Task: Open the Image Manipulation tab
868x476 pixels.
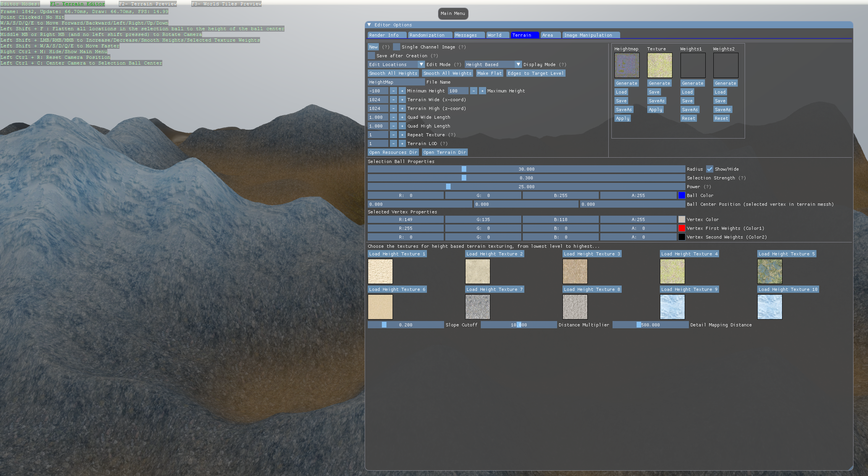Action: (x=588, y=35)
